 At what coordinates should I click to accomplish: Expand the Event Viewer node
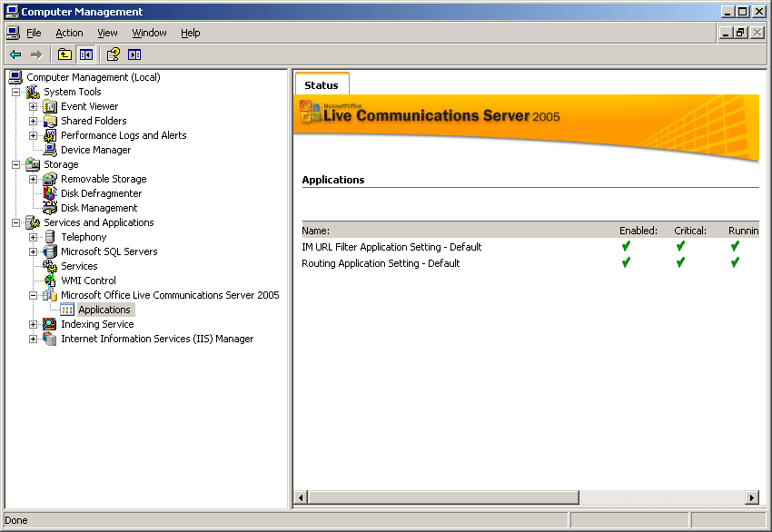pos(33,106)
